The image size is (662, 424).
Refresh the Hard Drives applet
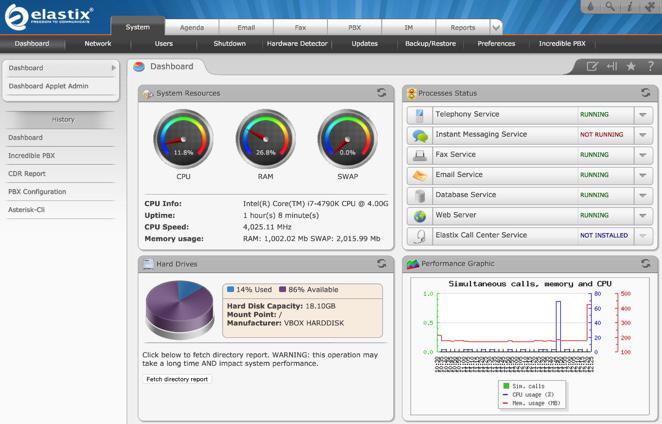tap(382, 264)
